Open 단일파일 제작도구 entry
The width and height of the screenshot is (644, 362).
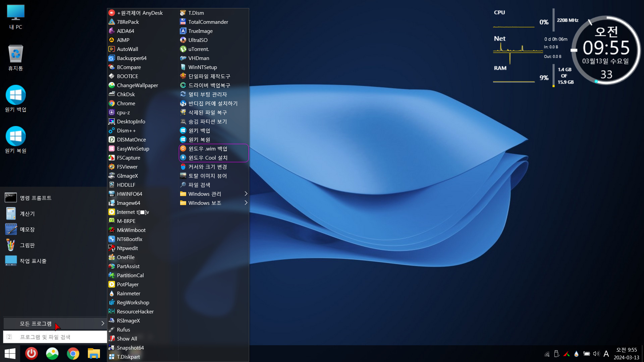click(x=213, y=76)
